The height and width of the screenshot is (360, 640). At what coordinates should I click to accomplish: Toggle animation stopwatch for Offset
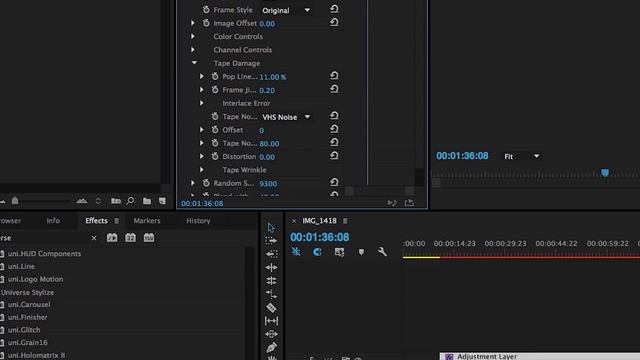tap(215, 130)
